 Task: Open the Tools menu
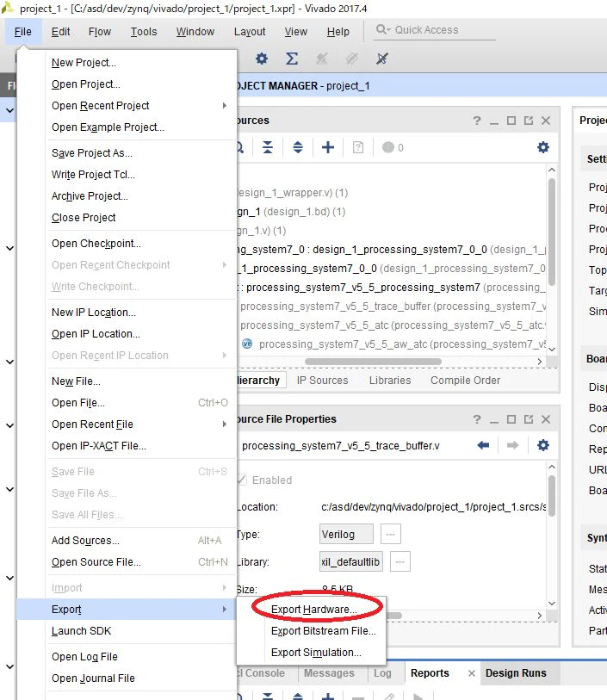point(144,32)
